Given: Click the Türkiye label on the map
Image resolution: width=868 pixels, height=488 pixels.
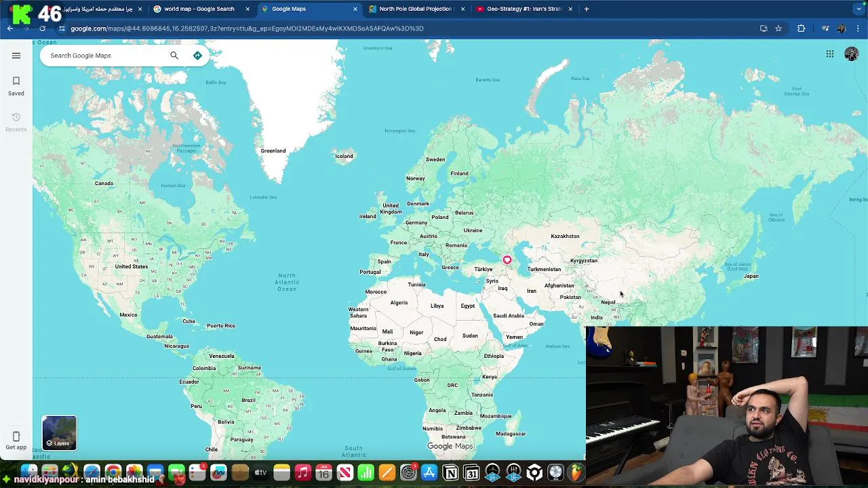Looking at the screenshot, I should tap(484, 269).
